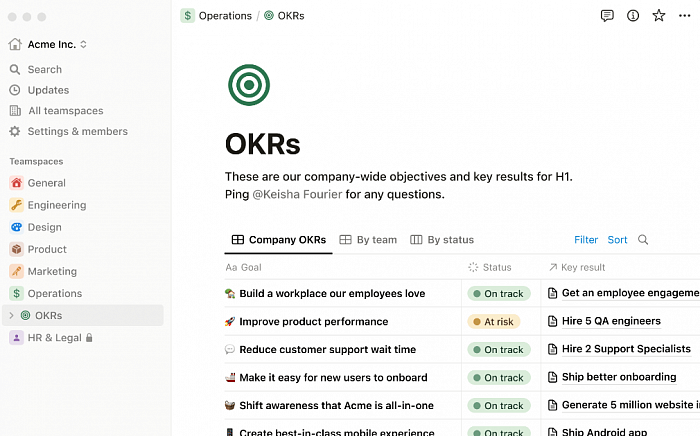Viewport: 700px width, 436px height.
Task: Click the lock icon next to HR & Legal
Action: point(89,338)
